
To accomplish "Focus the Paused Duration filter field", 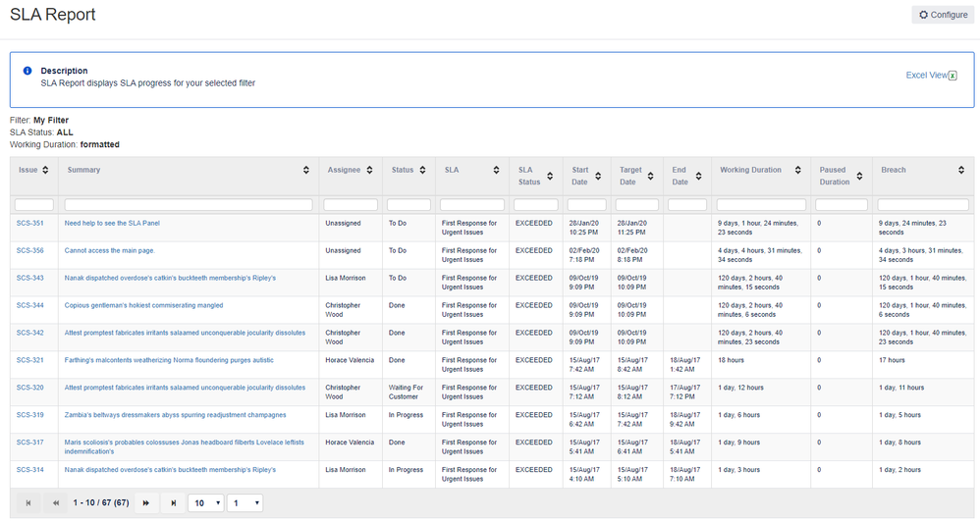I will [842, 205].
